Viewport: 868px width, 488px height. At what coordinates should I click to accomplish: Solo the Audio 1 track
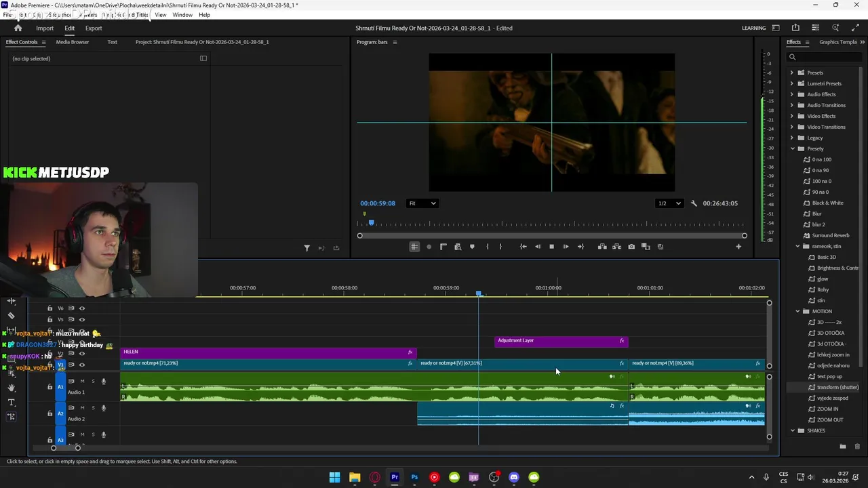pos(93,381)
